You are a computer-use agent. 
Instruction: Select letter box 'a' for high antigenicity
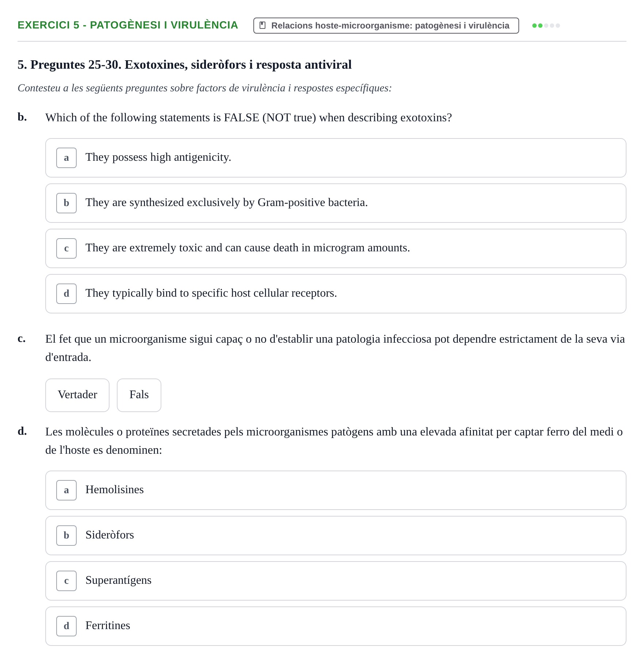66,158
